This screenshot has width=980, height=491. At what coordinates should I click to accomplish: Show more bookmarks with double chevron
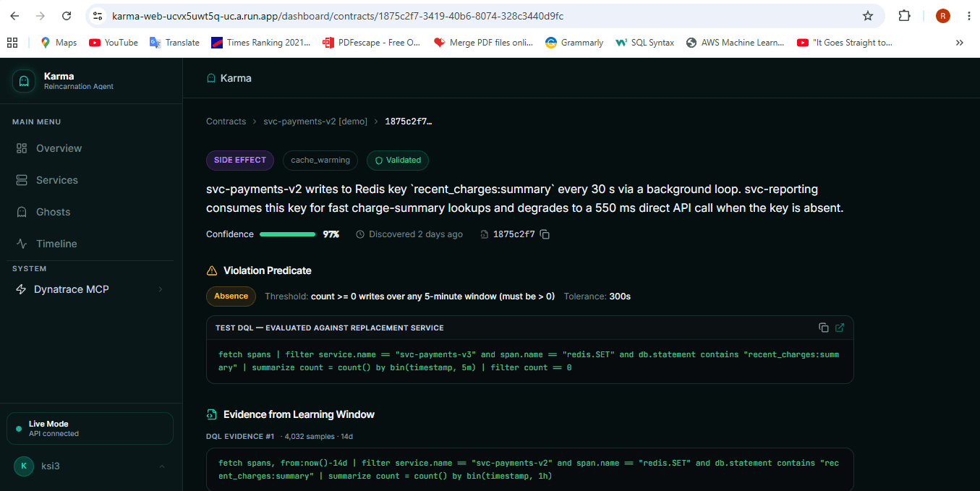pyautogui.click(x=960, y=43)
